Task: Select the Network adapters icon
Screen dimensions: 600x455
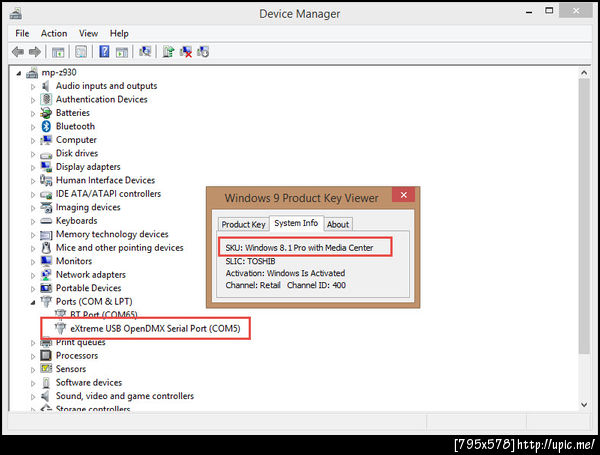Action: coord(46,274)
